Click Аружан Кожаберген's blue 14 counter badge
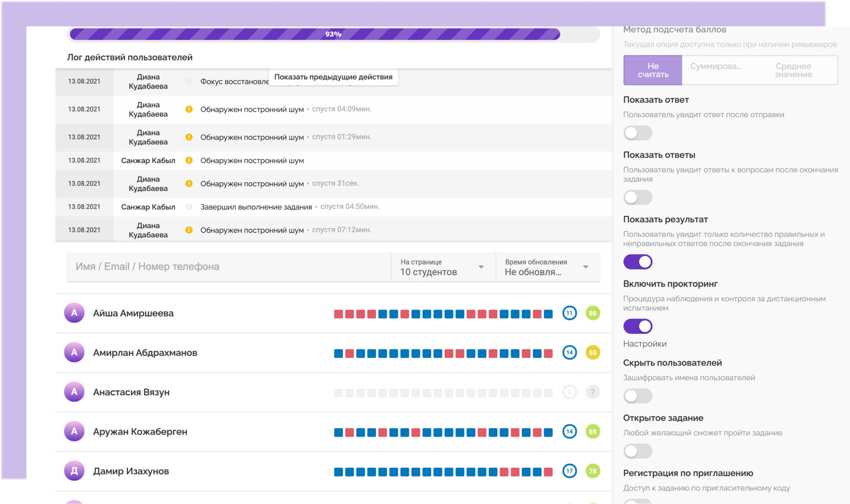 tap(570, 432)
